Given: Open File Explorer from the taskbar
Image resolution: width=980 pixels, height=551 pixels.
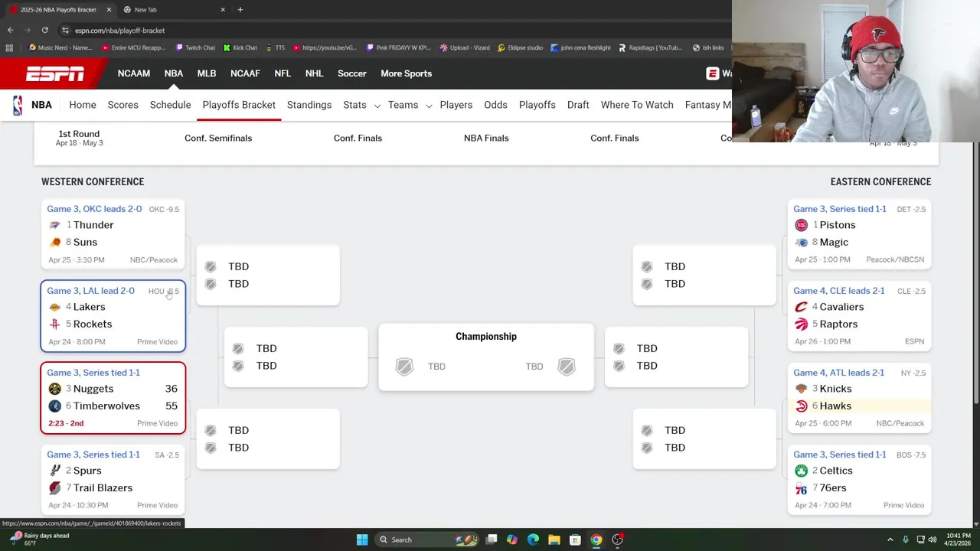Looking at the screenshot, I should (554, 540).
